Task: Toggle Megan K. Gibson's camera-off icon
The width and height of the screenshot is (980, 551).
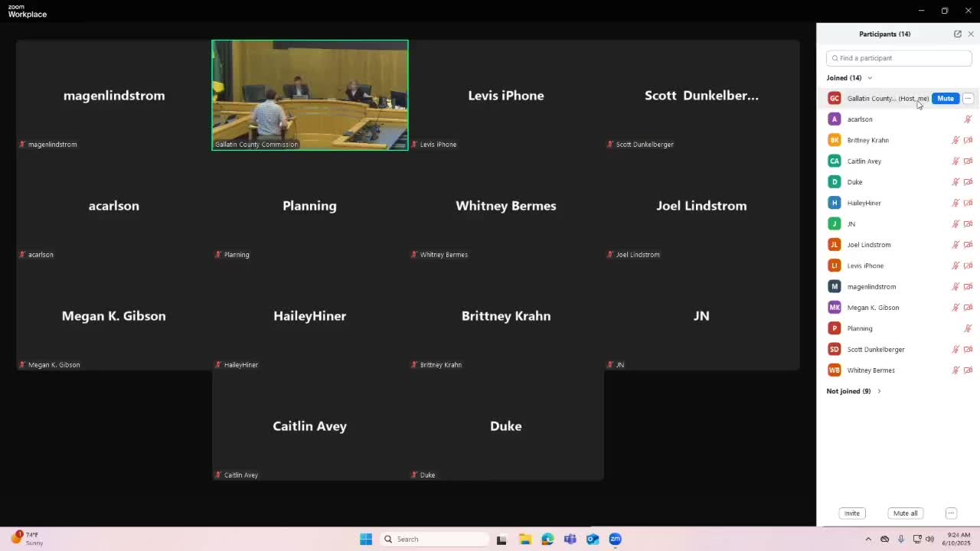Action: point(968,308)
